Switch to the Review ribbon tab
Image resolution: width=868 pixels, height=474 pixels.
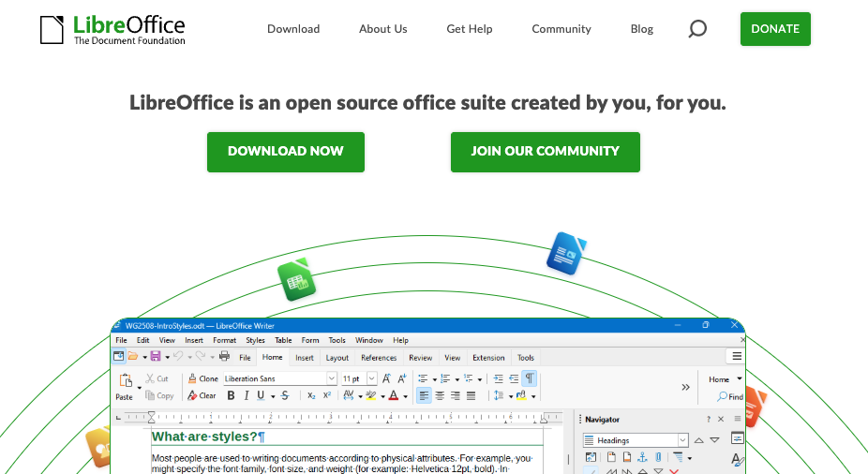(x=420, y=358)
